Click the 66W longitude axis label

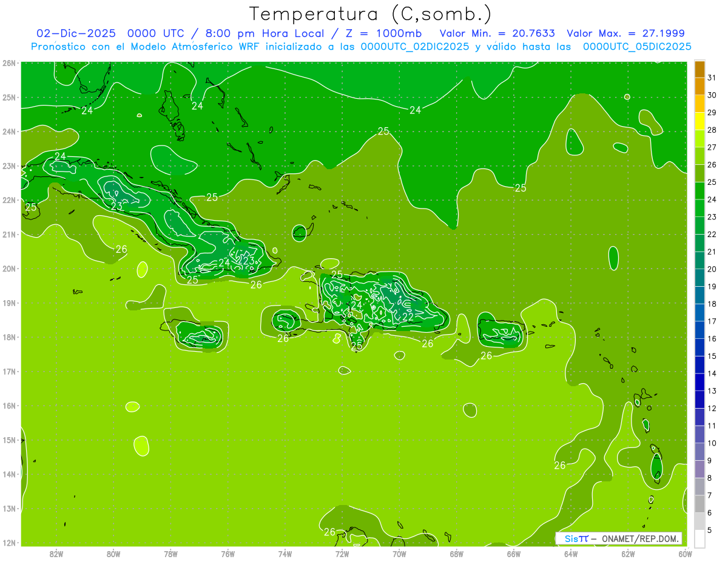pyautogui.click(x=514, y=554)
